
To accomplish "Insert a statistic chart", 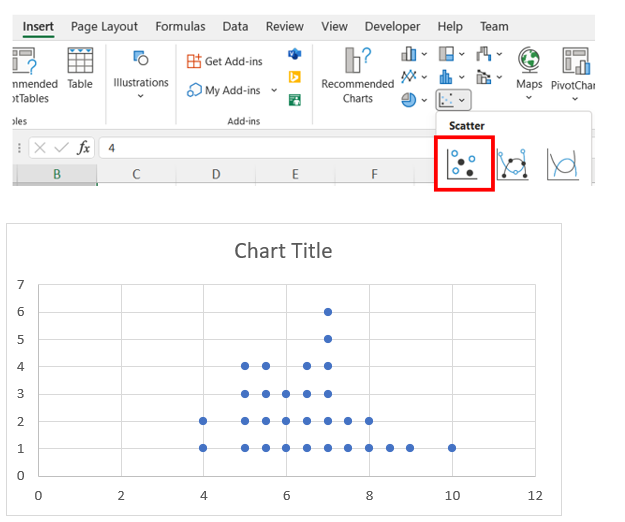I will [446, 77].
